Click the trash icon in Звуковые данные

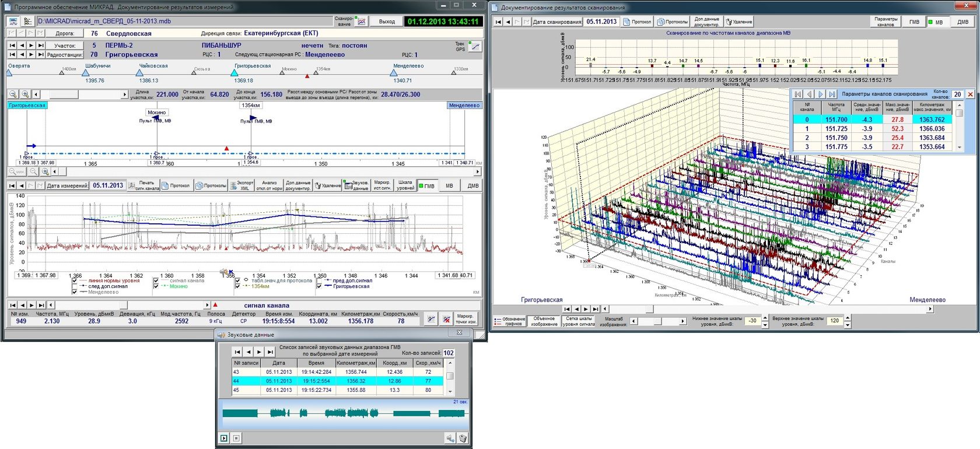tap(463, 438)
